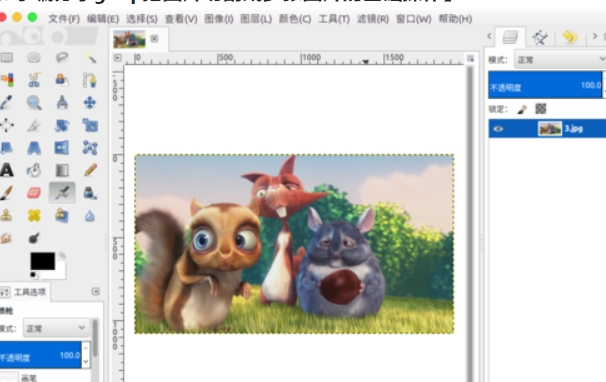Image resolution: width=606 pixels, height=382 pixels.
Task: Select the Rectangle Select tool
Action: (7, 58)
